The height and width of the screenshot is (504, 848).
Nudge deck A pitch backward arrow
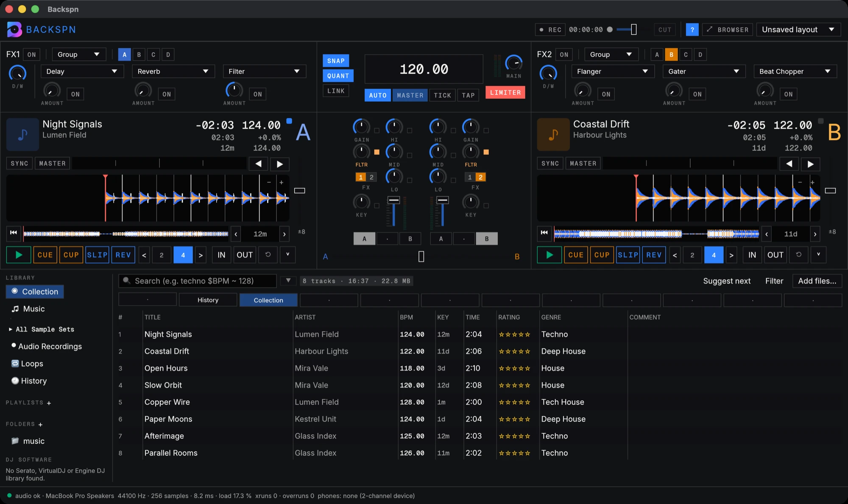258,164
